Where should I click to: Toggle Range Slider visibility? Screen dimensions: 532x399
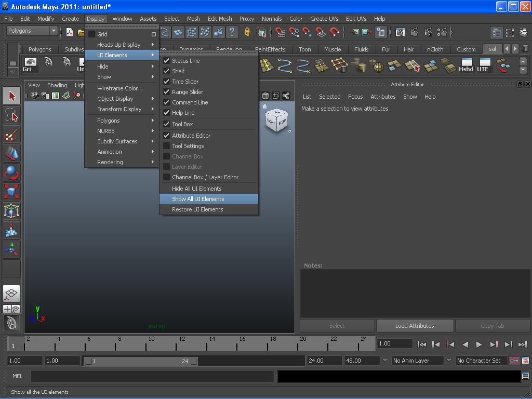click(x=167, y=92)
